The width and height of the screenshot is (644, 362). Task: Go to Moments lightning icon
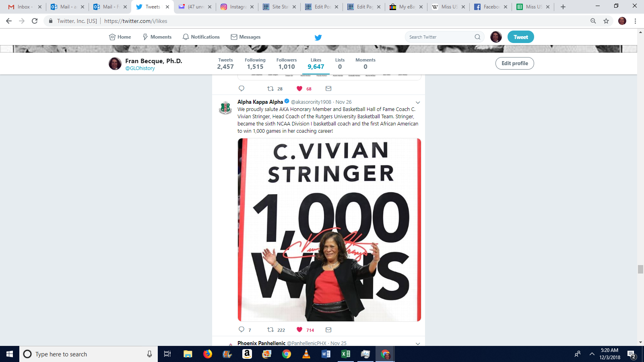click(145, 37)
